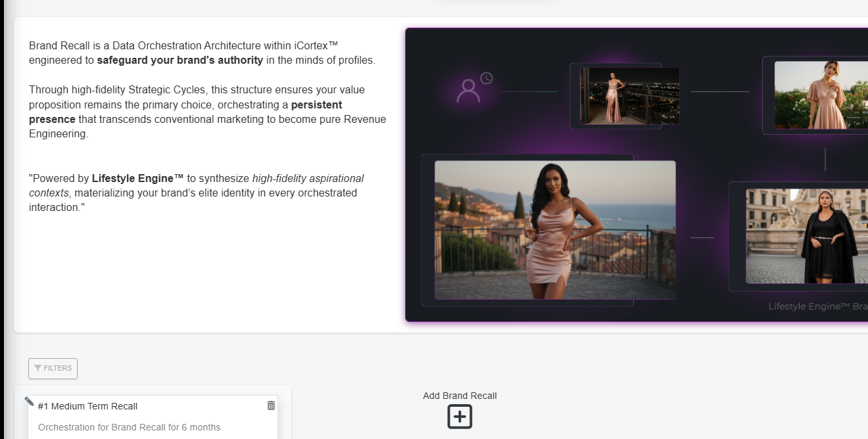This screenshot has height=439, width=868.
Task: Click the plus icon to add Brand Recall
Action: click(x=460, y=417)
